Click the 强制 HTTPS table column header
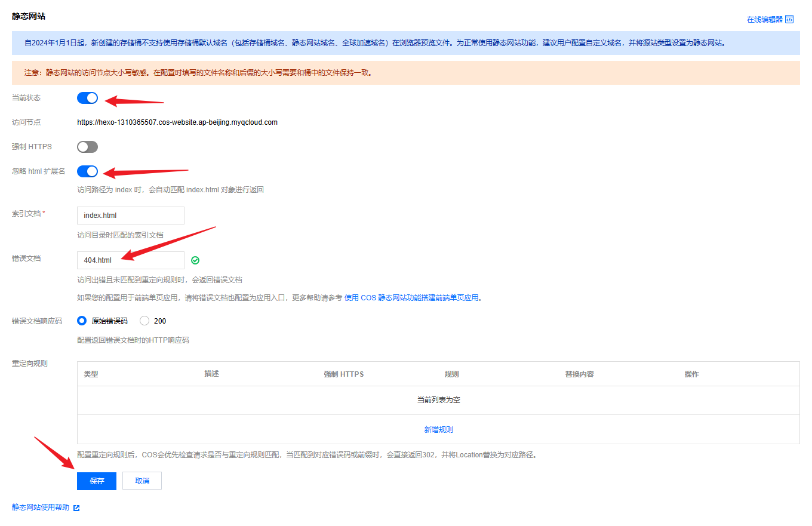 point(344,374)
